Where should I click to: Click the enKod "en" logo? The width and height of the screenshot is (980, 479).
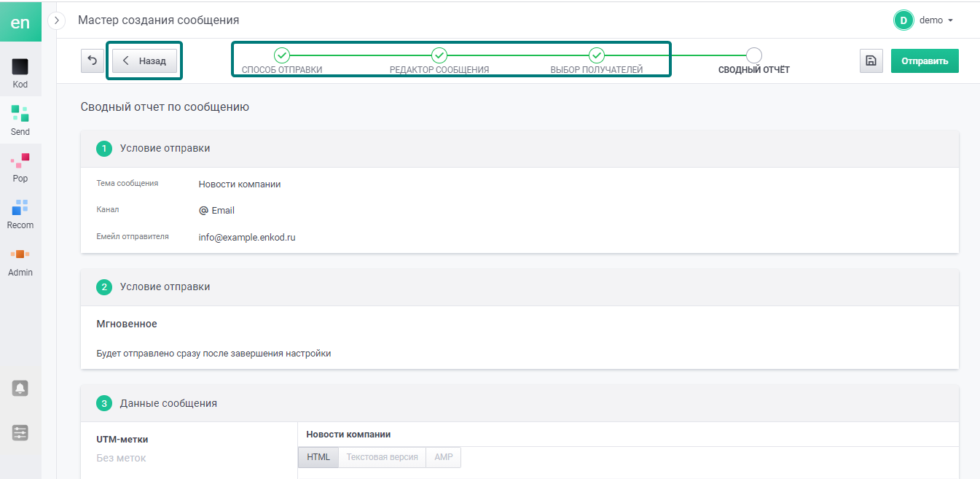(x=20, y=21)
